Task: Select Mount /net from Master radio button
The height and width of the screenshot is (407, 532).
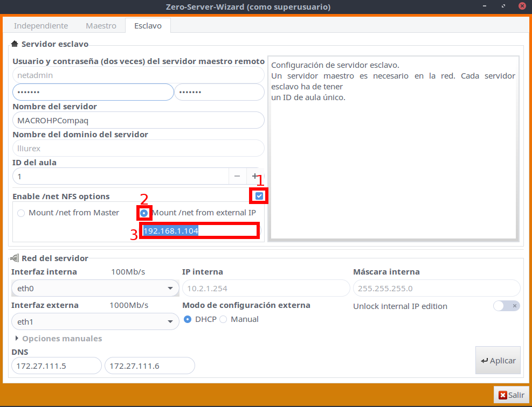Action: click(x=21, y=213)
